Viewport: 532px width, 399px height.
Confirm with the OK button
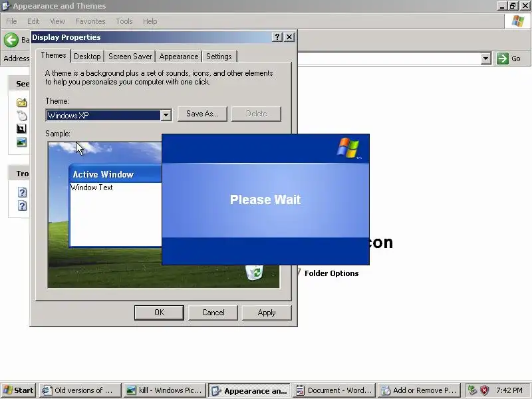pos(159,313)
